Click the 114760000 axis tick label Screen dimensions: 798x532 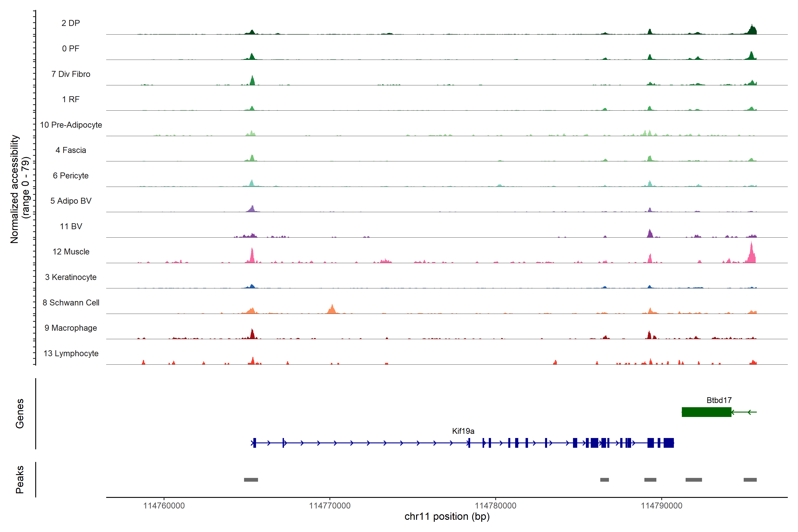coord(164,506)
